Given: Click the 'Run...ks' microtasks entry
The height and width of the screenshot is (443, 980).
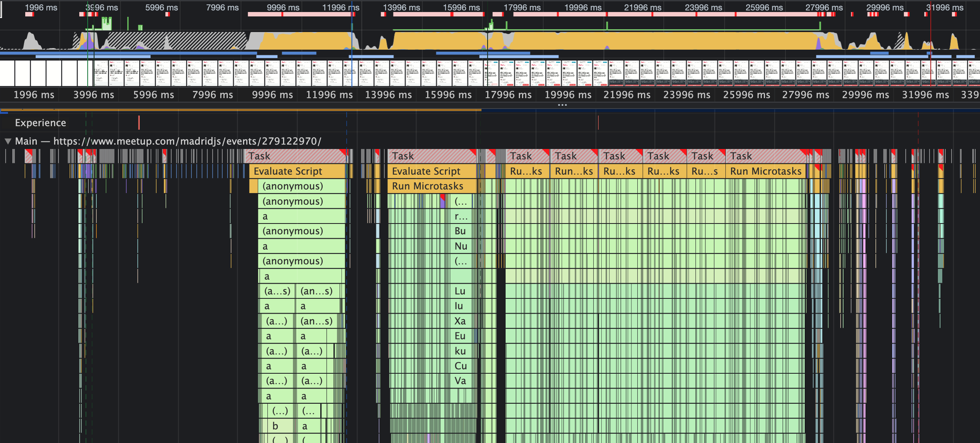Looking at the screenshot, I should coord(573,171).
